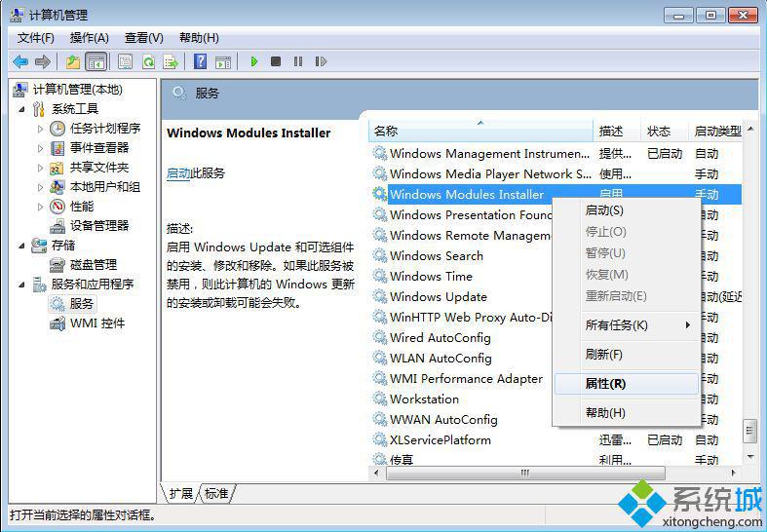This screenshot has width=767, height=532.
Task: Select 性能 tree node
Action: [x=82, y=207]
